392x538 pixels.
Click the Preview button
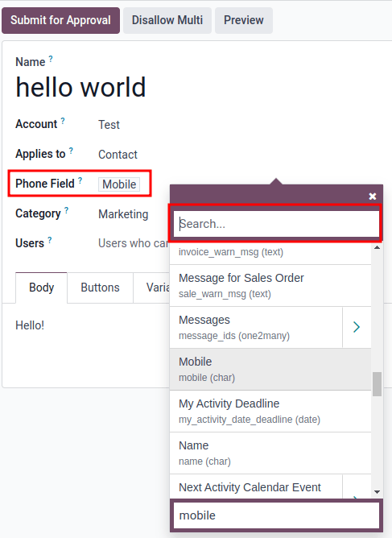tap(244, 20)
